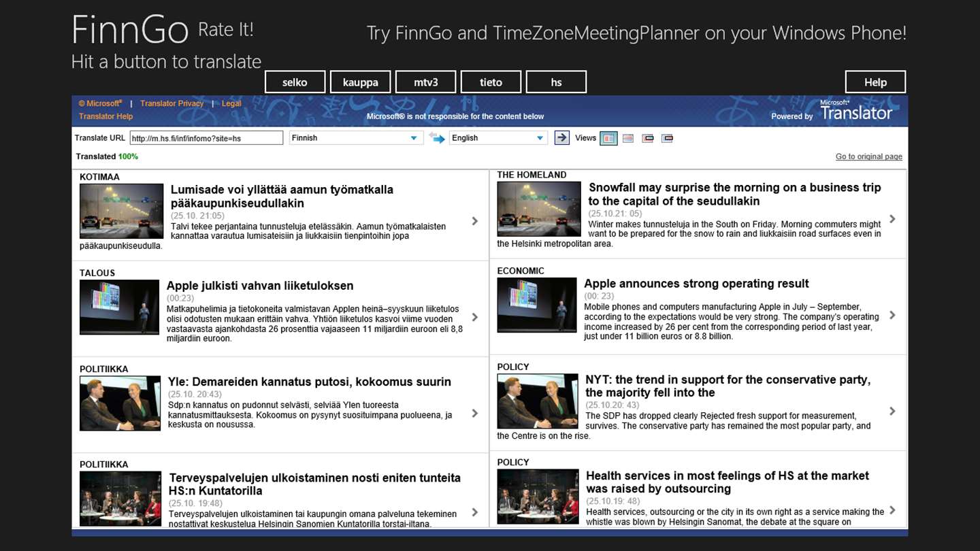Open headline Yle: Demareiden kannatus putosi
Image resolution: width=980 pixels, height=551 pixels.
click(x=310, y=382)
